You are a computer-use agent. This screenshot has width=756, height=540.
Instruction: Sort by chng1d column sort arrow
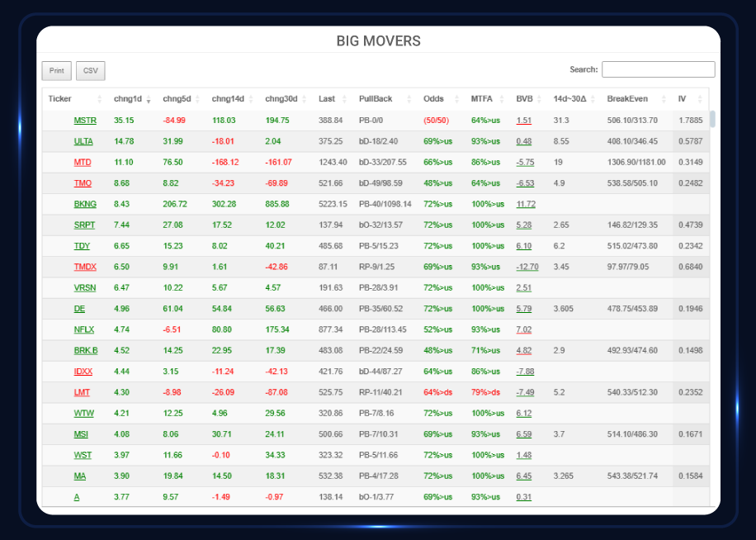pyautogui.click(x=149, y=99)
